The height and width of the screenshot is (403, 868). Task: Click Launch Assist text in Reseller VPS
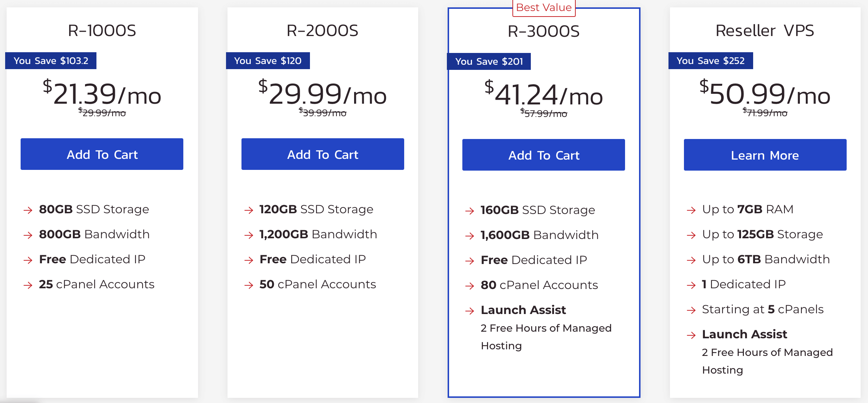click(x=744, y=334)
